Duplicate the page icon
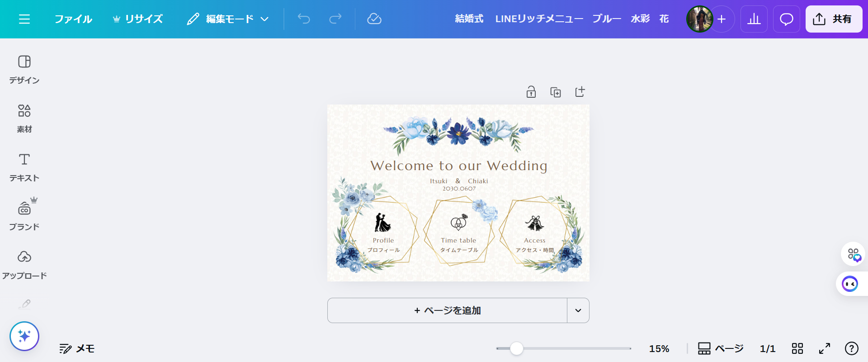The image size is (868, 362). click(x=556, y=92)
